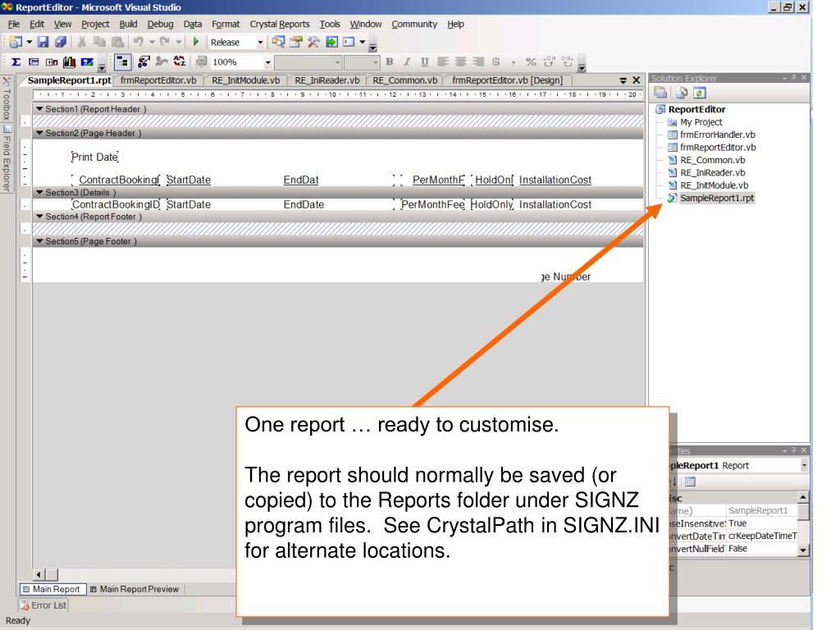The height and width of the screenshot is (630, 840).
Task: Click the Solution Explorer Properties icon
Action: (660, 93)
